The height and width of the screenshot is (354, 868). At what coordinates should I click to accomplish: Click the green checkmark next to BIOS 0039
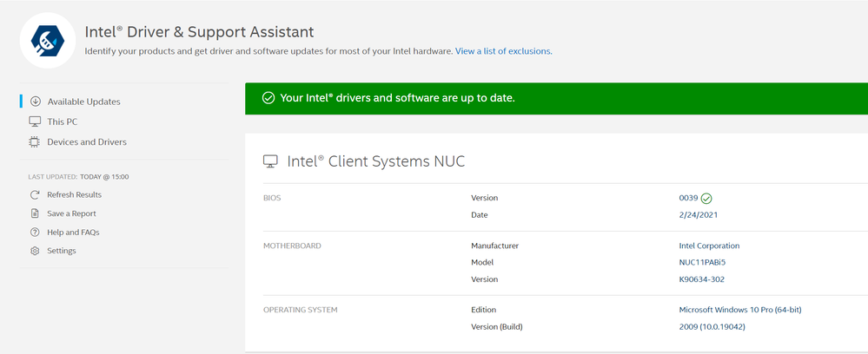point(706,198)
